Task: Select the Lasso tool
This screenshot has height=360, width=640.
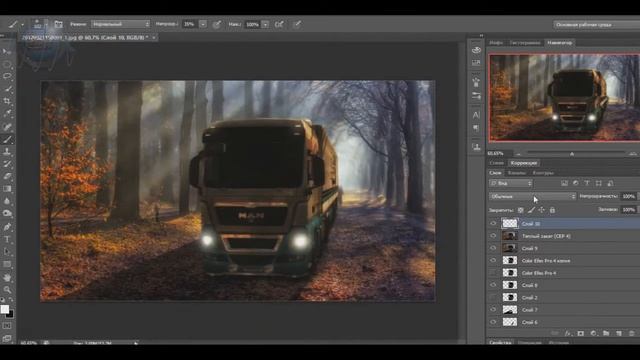Action: pyautogui.click(x=7, y=76)
